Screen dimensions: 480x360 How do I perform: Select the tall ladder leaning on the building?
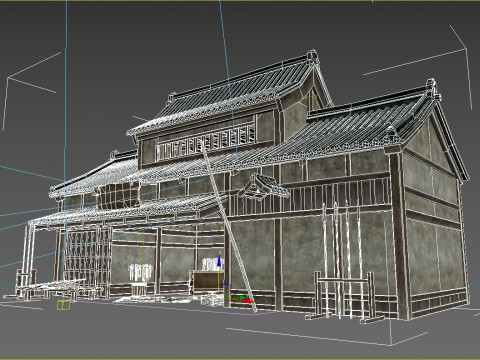click(x=229, y=227)
